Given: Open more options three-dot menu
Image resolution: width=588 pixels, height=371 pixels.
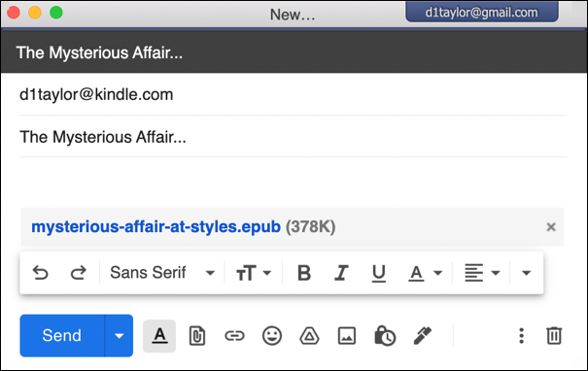Looking at the screenshot, I should pos(521,336).
